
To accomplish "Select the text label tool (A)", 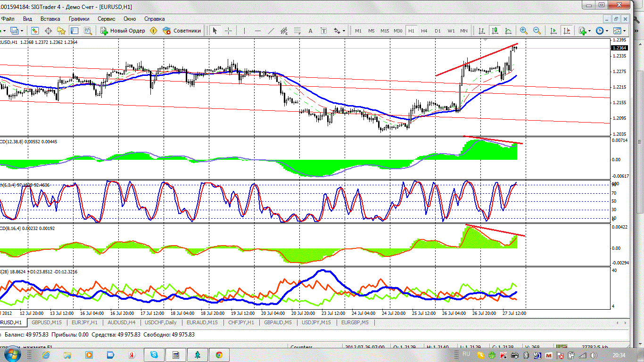I will coord(310,31).
